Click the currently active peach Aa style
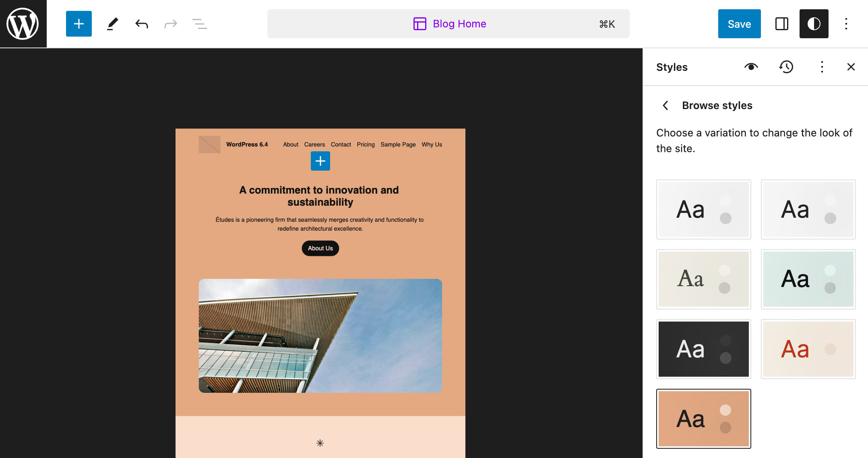Image resolution: width=868 pixels, height=458 pixels. coord(703,419)
